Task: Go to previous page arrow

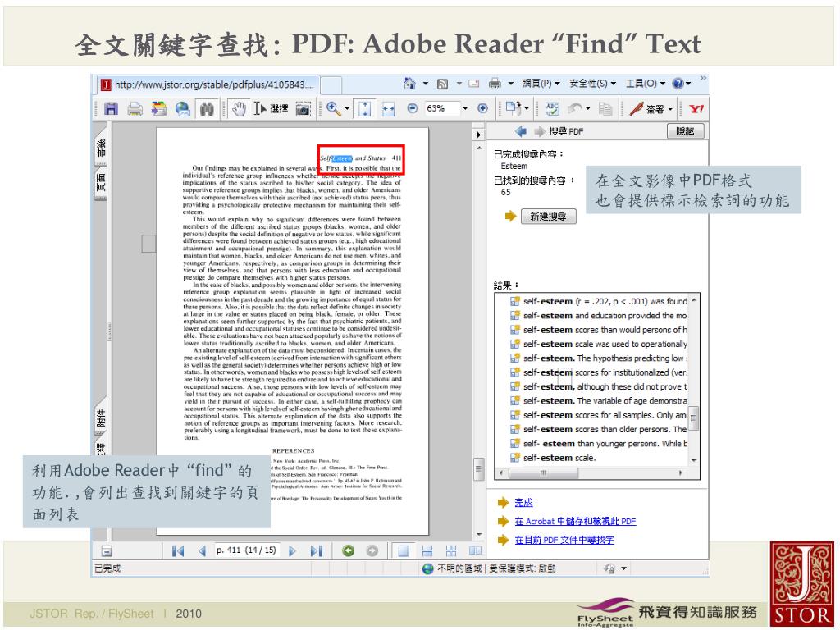Action: [202, 550]
